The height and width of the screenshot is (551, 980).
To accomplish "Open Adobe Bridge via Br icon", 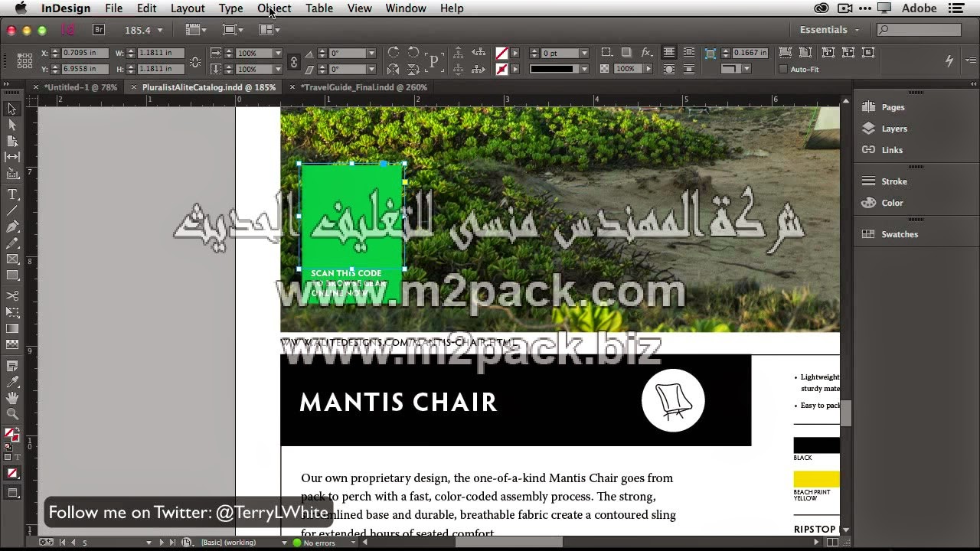I will pos(98,30).
